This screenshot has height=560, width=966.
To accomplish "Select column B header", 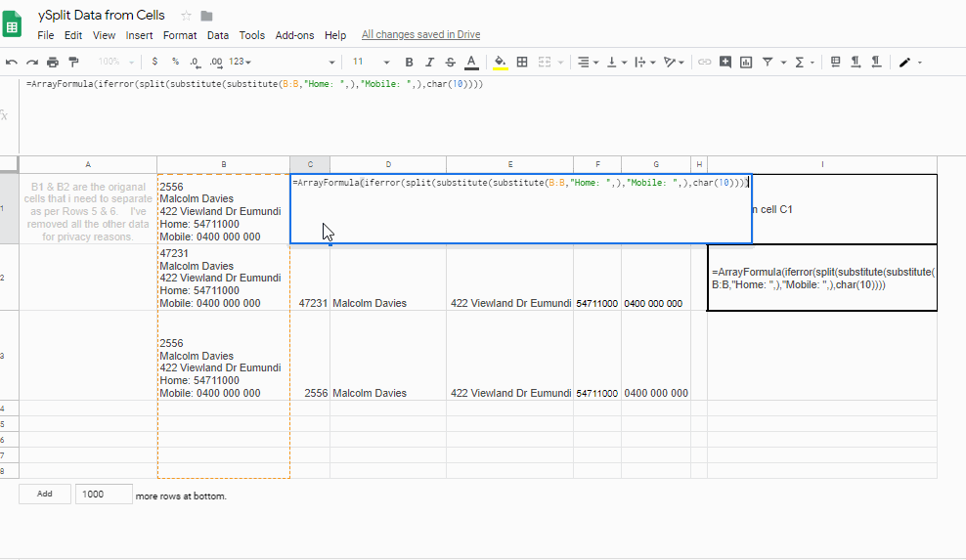I will 224,164.
